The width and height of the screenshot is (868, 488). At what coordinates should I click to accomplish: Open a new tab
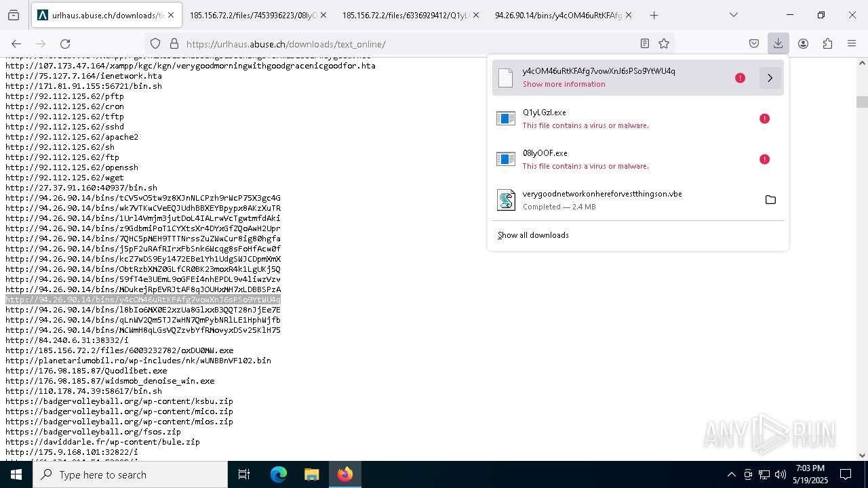tap(654, 15)
